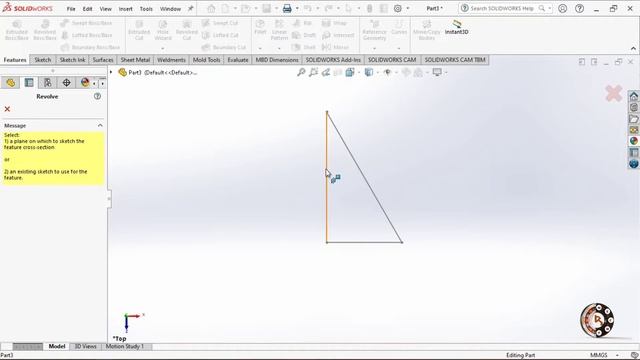Open the Hide/Show Items icon

387,72
